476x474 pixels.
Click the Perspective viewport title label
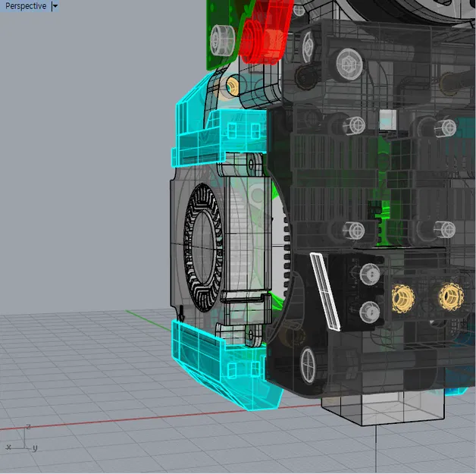(x=26, y=6)
